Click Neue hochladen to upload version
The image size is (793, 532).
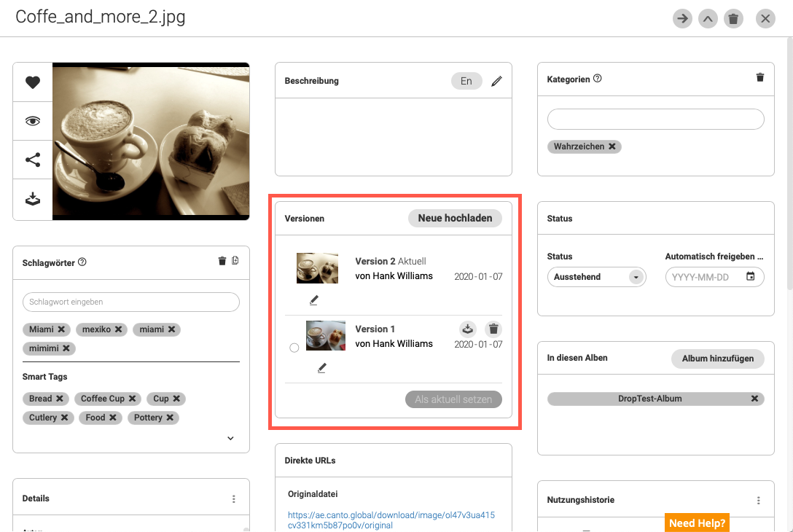tap(455, 218)
